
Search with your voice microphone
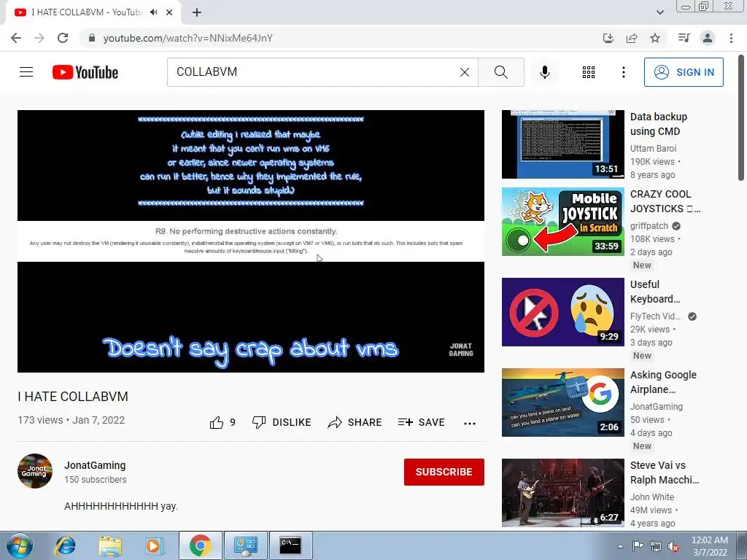(544, 72)
